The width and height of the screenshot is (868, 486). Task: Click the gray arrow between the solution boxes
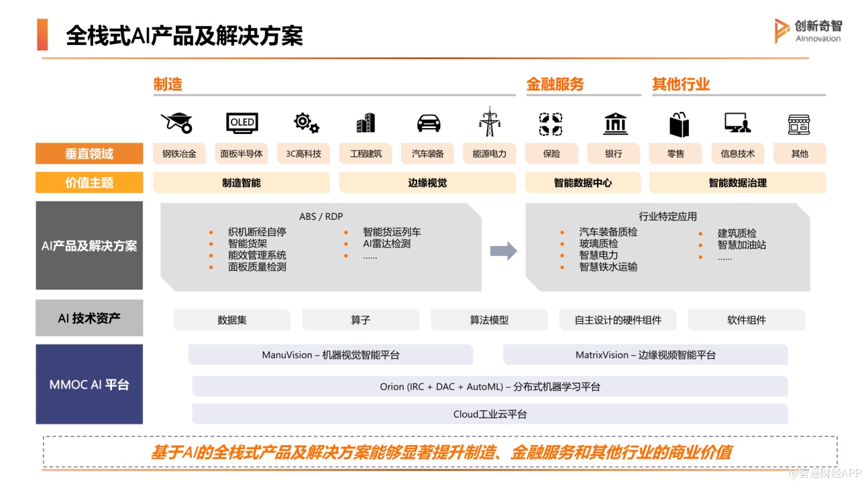point(503,251)
